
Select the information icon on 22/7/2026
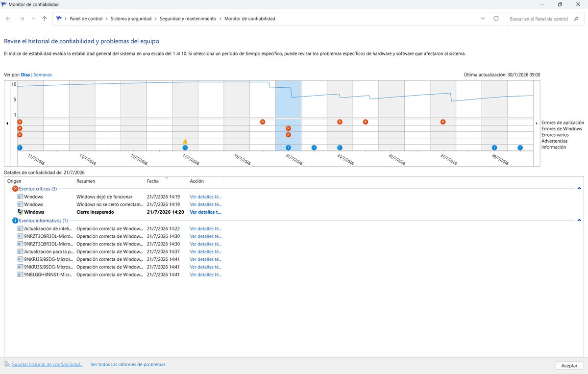point(314,148)
